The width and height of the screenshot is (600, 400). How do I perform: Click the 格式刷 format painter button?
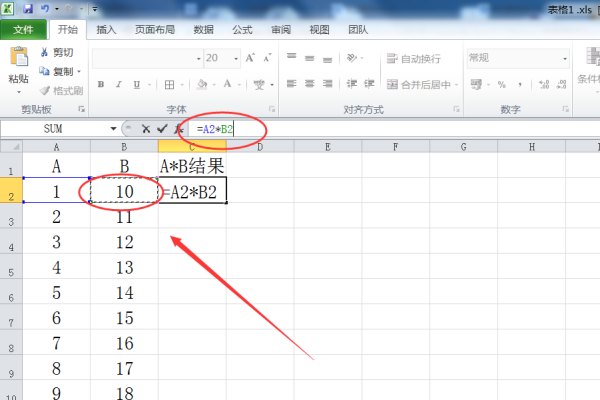coord(61,91)
